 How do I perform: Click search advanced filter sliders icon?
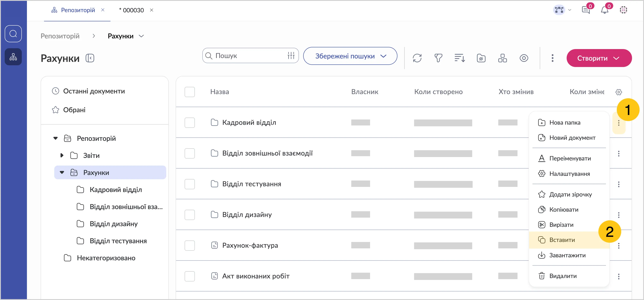click(x=291, y=55)
